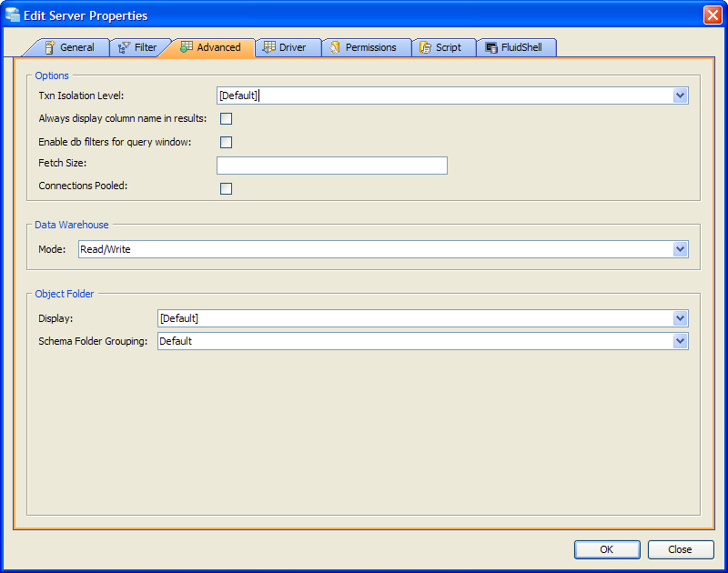Image resolution: width=728 pixels, height=573 pixels.
Task: Expand the Object Folder Display dropdown arrow
Action: (x=680, y=318)
